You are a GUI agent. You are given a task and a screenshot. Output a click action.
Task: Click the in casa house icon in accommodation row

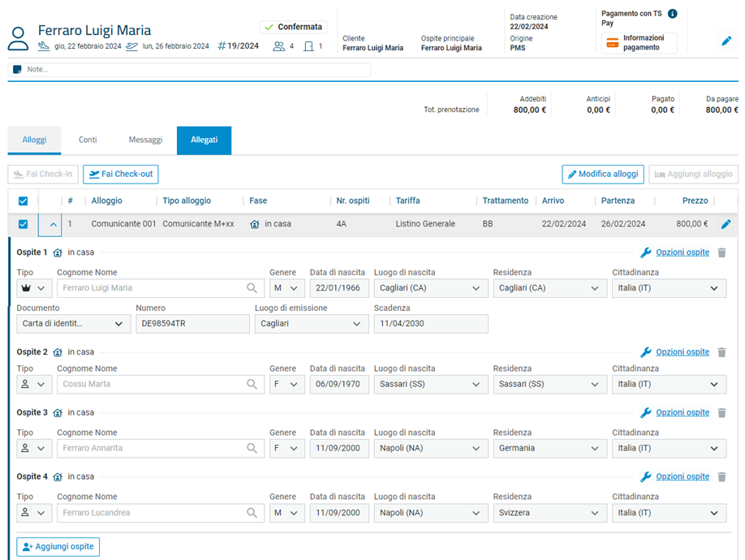[x=255, y=224]
